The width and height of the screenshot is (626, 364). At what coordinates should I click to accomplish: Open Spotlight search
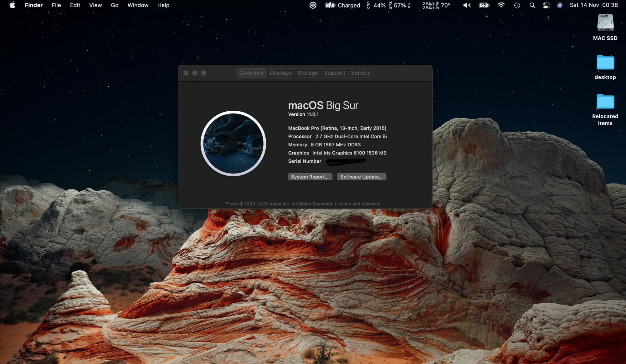point(532,5)
